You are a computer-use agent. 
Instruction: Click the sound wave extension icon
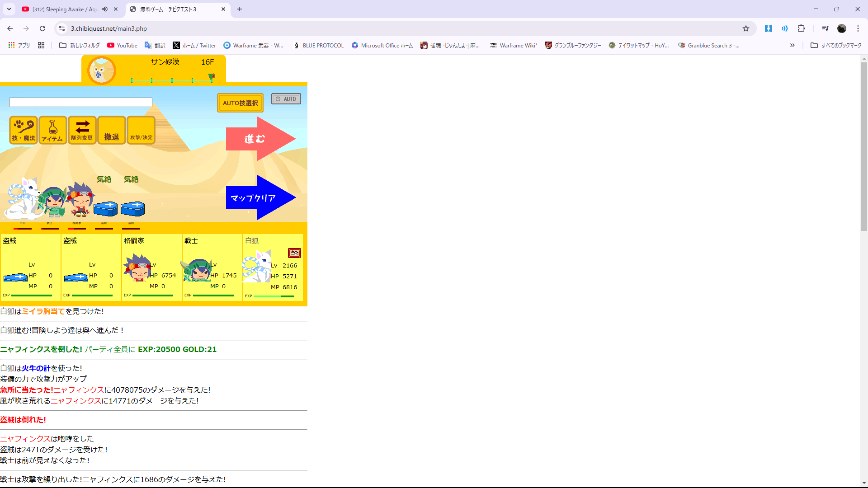785,28
